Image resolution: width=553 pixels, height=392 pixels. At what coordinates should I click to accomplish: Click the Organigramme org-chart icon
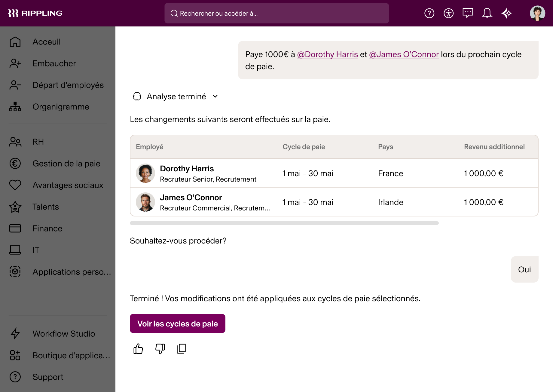pyautogui.click(x=15, y=107)
